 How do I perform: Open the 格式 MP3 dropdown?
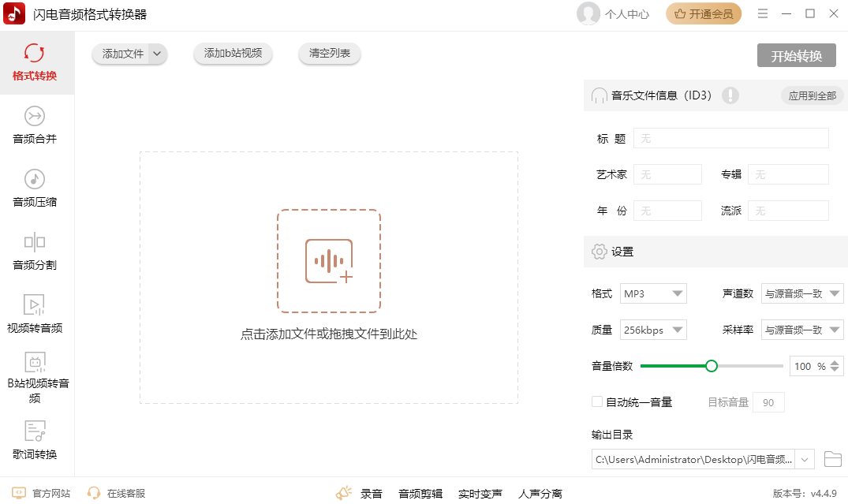[x=653, y=293]
